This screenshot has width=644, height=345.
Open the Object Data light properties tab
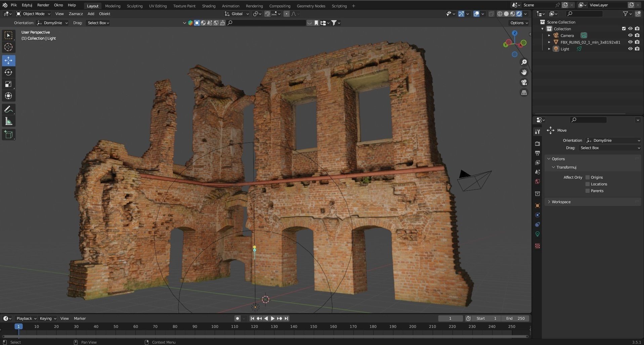coord(538,234)
